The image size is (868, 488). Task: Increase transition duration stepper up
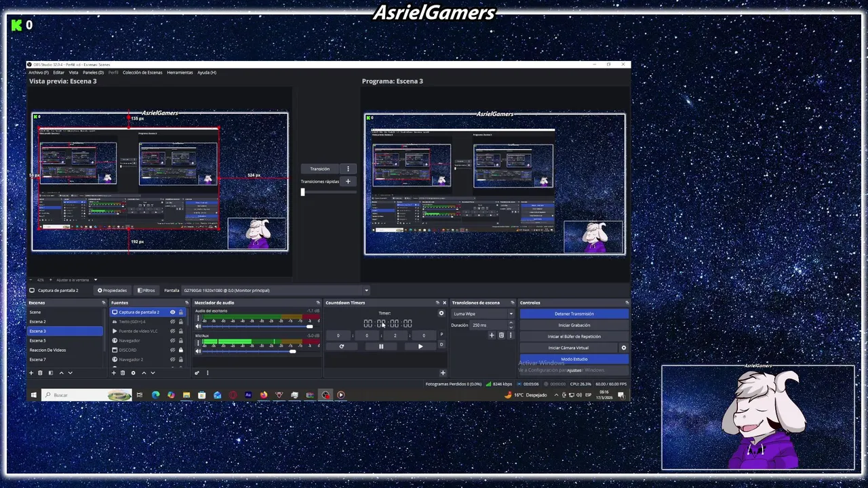511,323
